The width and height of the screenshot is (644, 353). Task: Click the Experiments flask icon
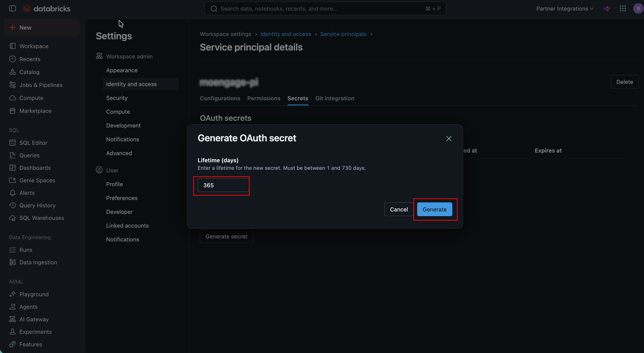(x=13, y=332)
